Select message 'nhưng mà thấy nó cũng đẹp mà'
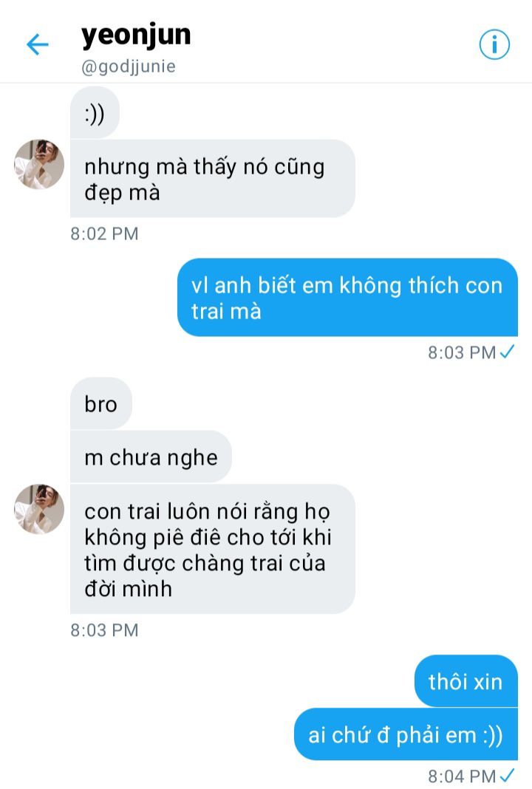The height and width of the screenshot is (789, 532). [x=212, y=179]
